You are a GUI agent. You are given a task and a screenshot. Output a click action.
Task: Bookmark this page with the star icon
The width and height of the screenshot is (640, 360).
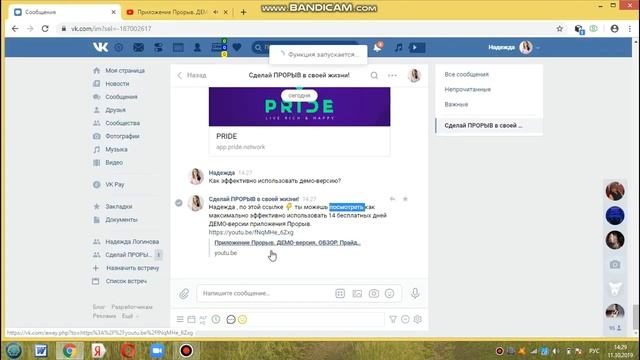coord(560,29)
